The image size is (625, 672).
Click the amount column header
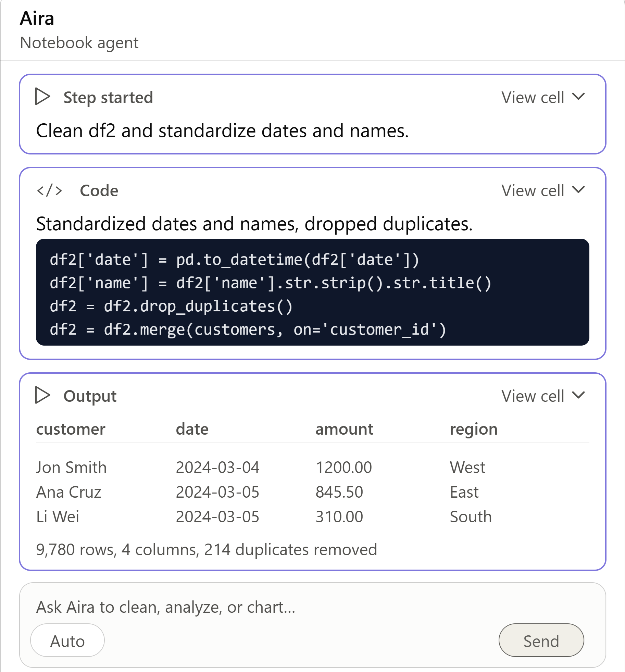(344, 429)
